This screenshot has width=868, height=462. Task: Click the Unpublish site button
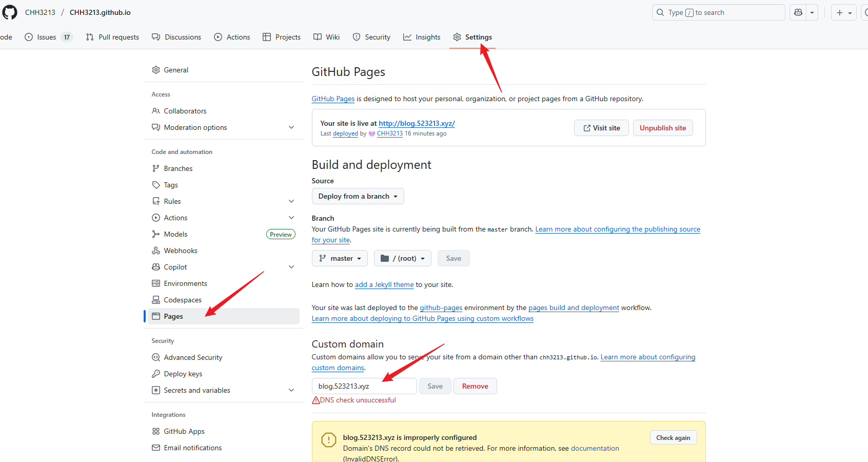coord(662,128)
